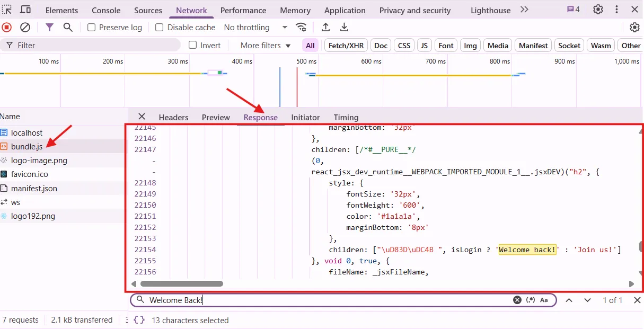This screenshot has width=644, height=329.
Task: Enable Preserve log checkbox
Action: point(92,28)
